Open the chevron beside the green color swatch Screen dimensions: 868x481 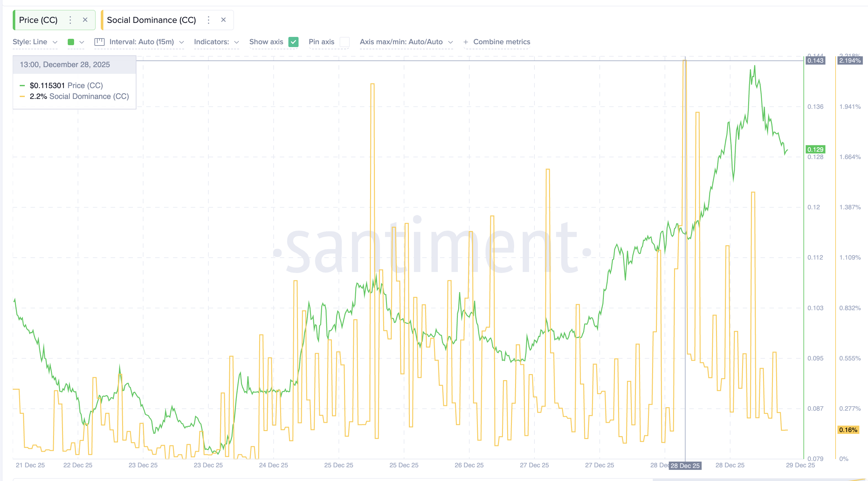(81, 42)
